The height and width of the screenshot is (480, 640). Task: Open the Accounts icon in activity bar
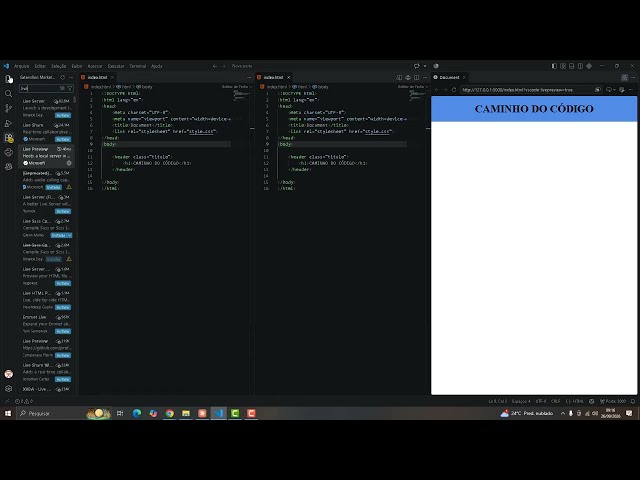pos(9,374)
